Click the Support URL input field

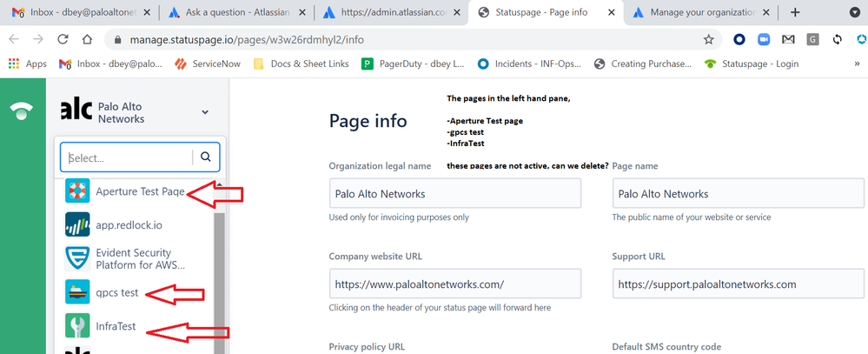click(738, 284)
